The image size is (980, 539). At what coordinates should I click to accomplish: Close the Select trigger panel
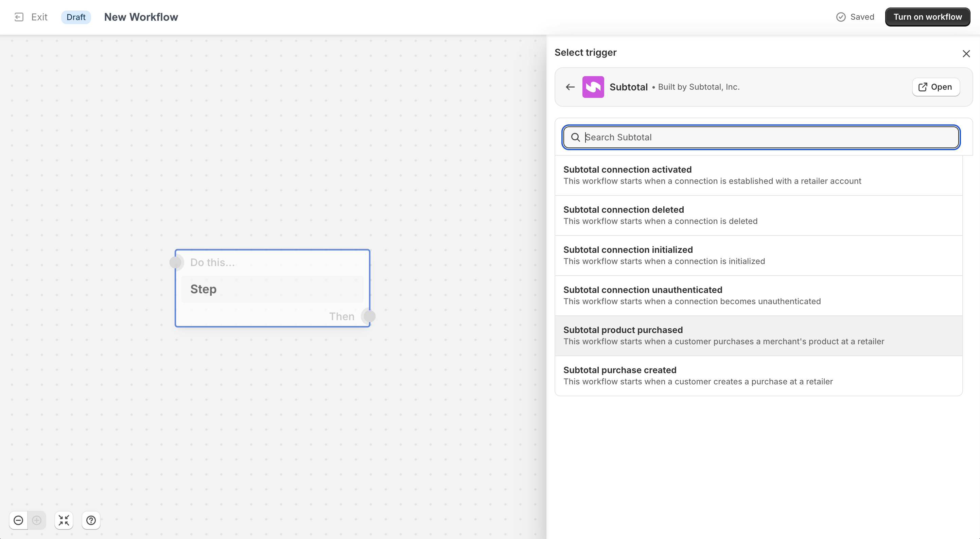(x=966, y=54)
